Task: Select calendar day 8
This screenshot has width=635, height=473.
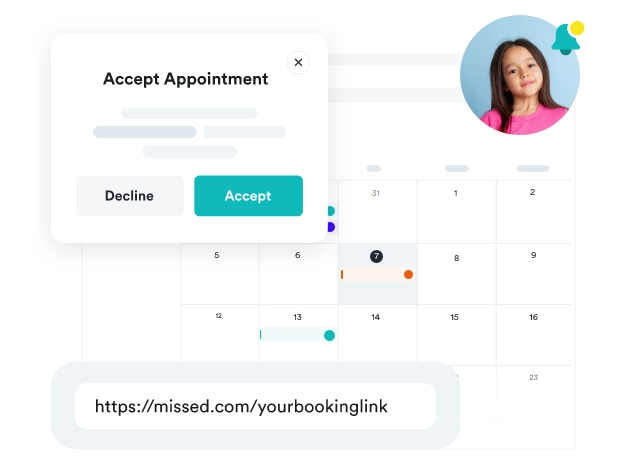Action: (456, 258)
